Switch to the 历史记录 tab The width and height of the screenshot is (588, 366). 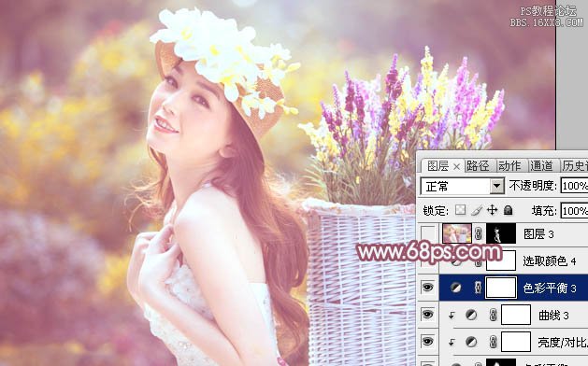[575, 166]
